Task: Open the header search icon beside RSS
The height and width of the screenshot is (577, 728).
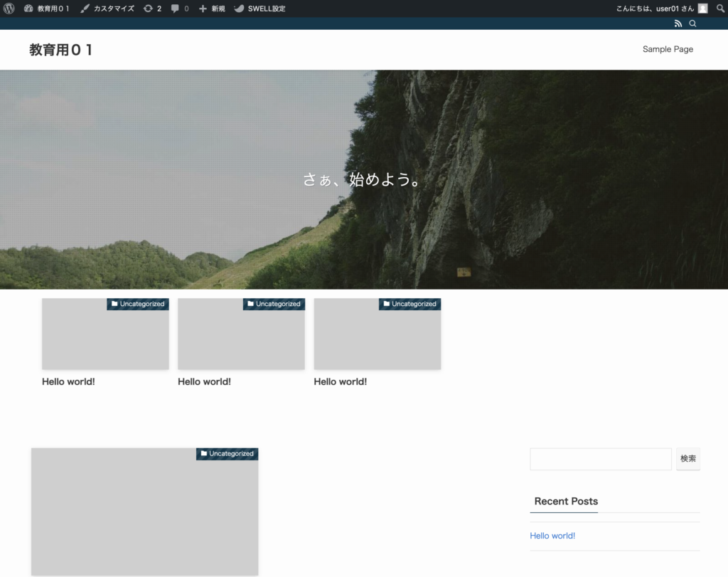Action: tap(692, 23)
